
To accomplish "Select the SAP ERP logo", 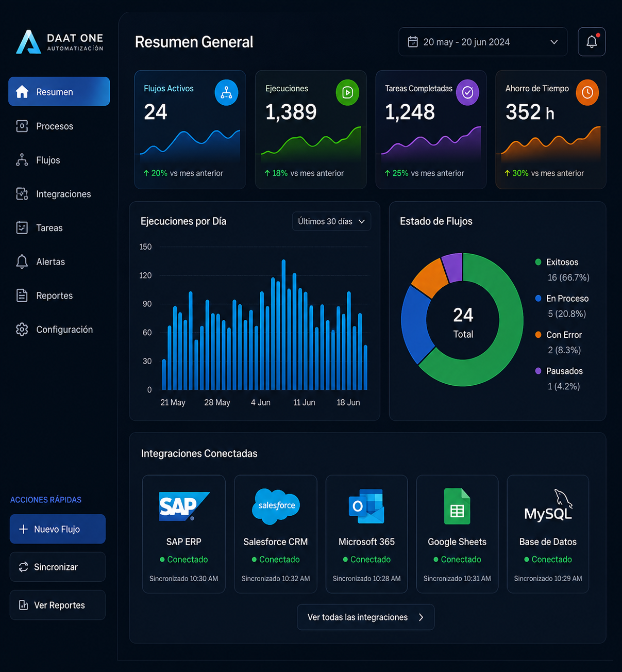I will pos(184,506).
